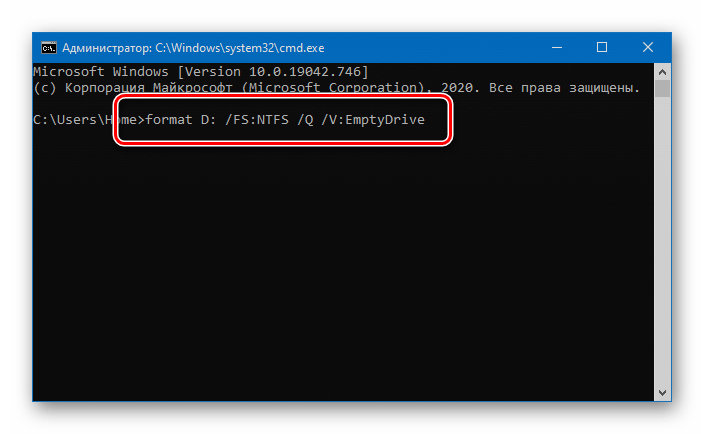Close the Administrator command prompt window

click(648, 47)
